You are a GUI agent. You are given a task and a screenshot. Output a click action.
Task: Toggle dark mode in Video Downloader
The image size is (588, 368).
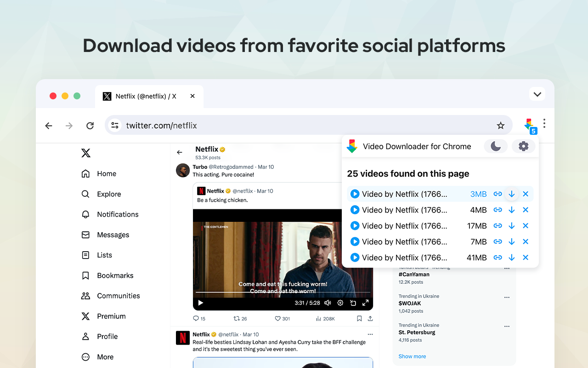(x=496, y=146)
